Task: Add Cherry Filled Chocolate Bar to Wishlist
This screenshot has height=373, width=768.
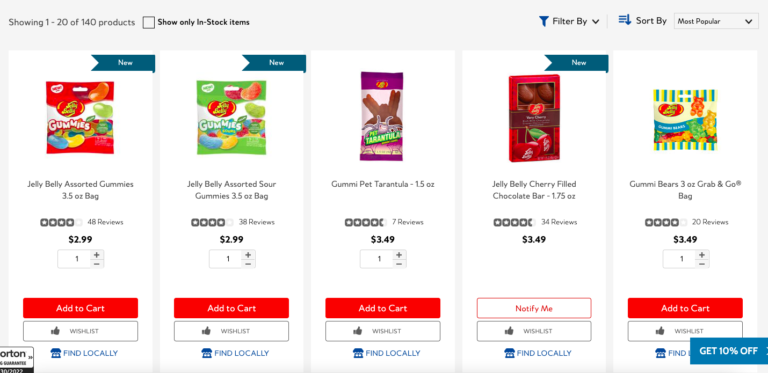Action: coord(534,331)
